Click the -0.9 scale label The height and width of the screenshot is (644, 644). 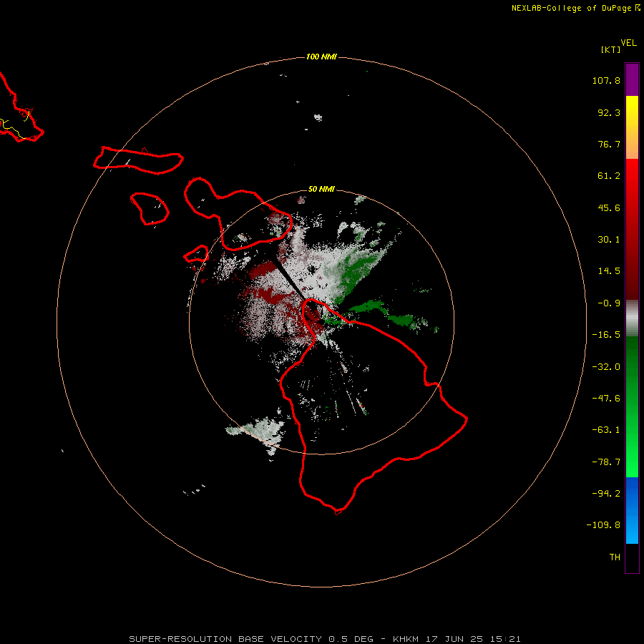[609, 303]
